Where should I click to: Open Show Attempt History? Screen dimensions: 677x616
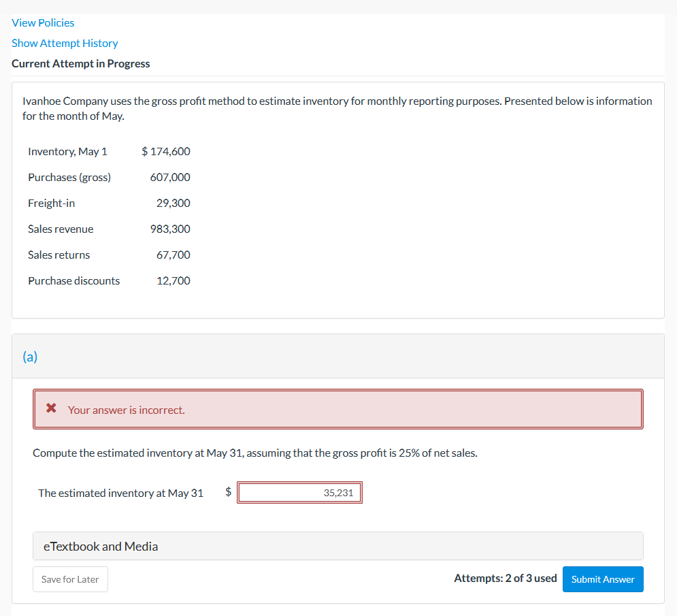coord(65,43)
